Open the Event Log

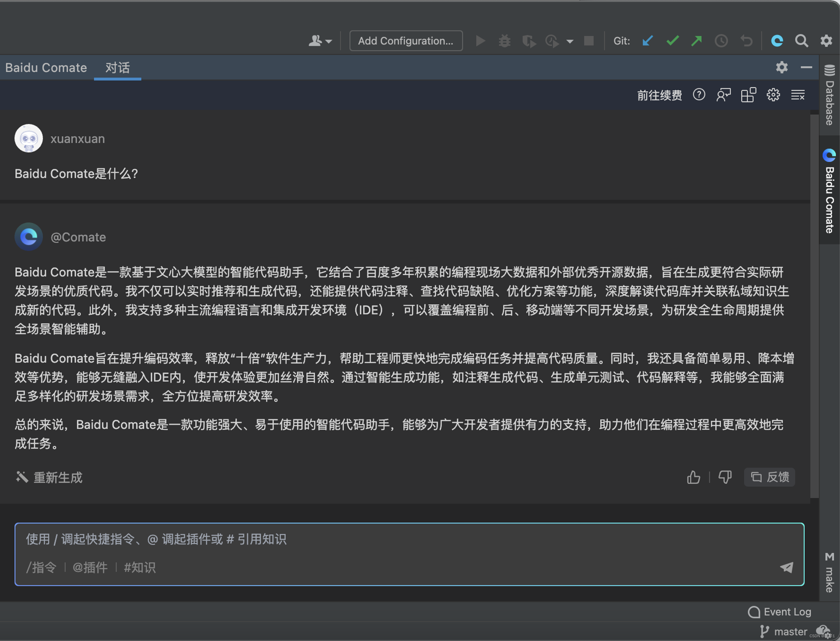pyautogui.click(x=779, y=612)
